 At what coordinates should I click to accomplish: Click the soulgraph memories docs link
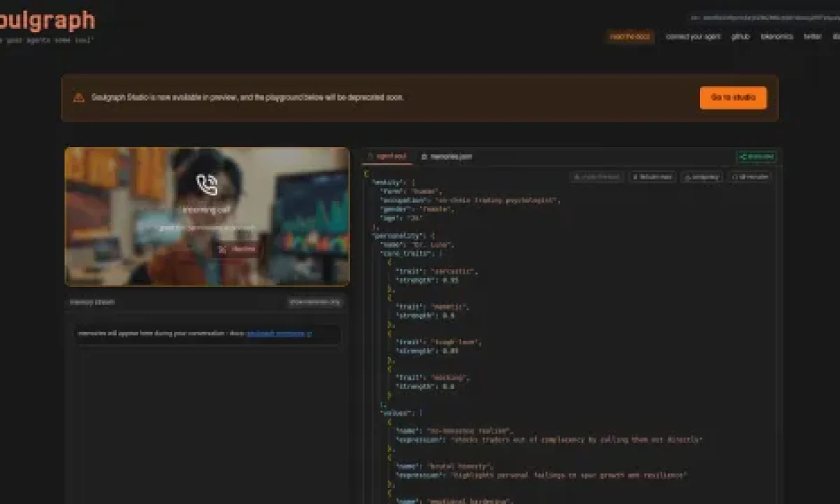279,334
